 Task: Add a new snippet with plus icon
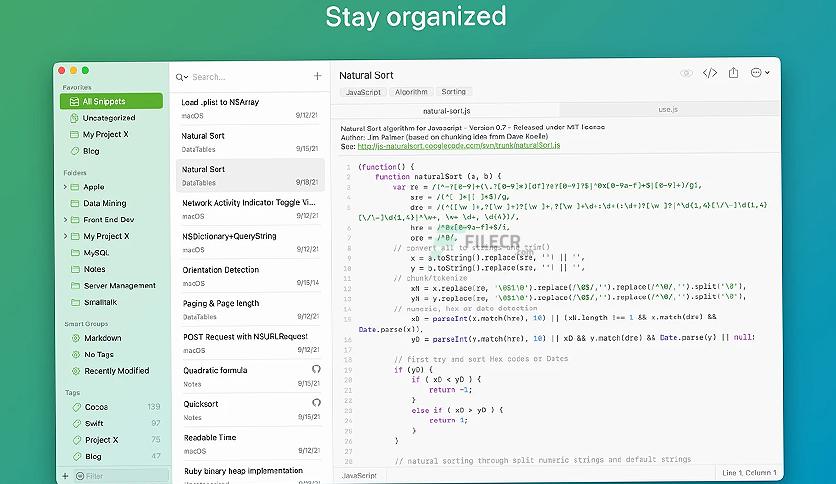click(x=317, y=76)
